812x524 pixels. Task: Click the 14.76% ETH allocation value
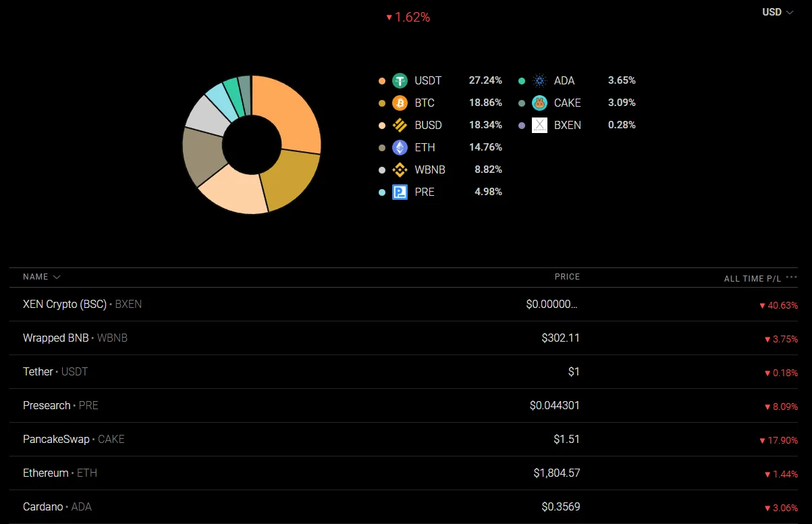[485, 147]
